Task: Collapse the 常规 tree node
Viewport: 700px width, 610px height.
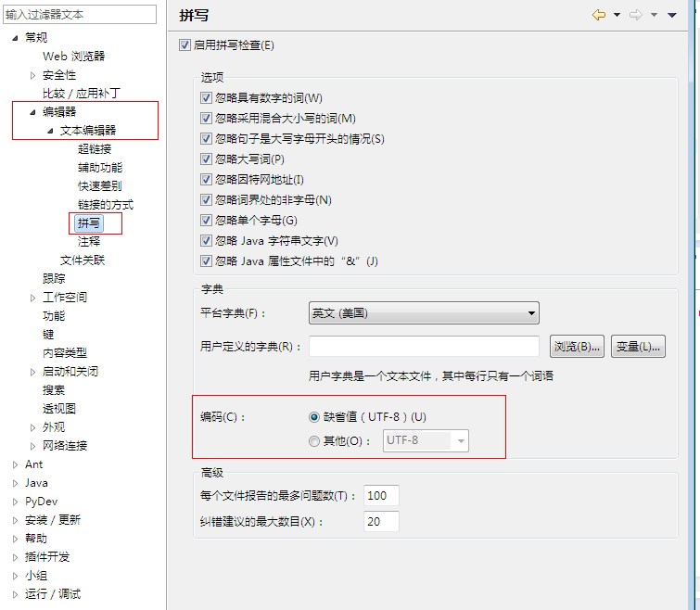Action: coord(15,38)
